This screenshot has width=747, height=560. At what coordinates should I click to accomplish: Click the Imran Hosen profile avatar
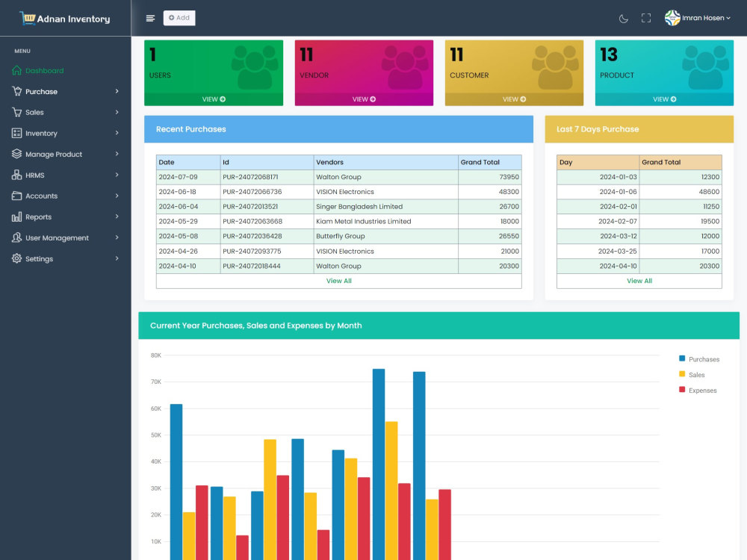tap(672, 18)
